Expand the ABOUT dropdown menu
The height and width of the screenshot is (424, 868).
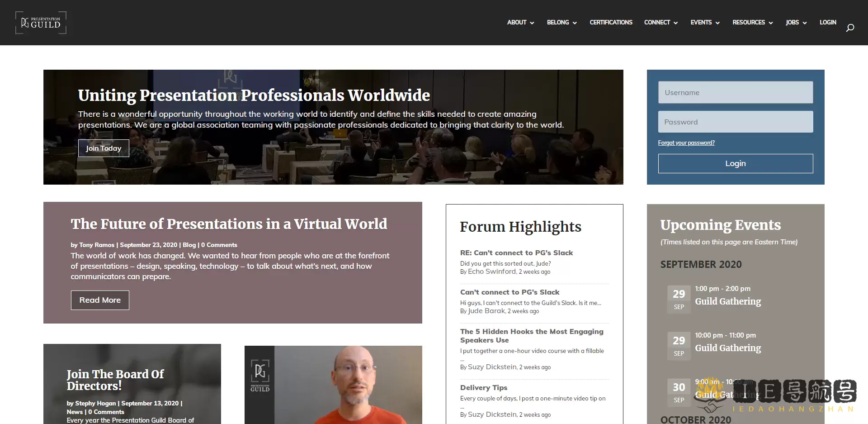coord(517,22)
